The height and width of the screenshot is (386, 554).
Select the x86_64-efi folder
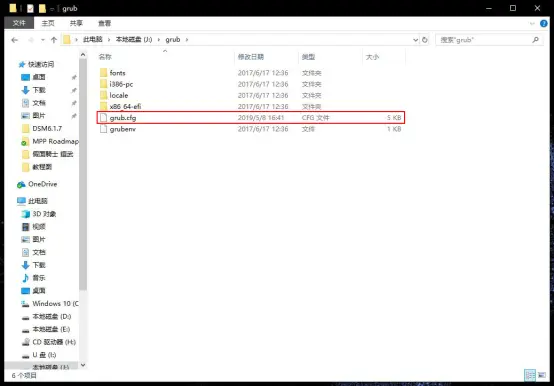pyautogui.click(x=125, y=106)
